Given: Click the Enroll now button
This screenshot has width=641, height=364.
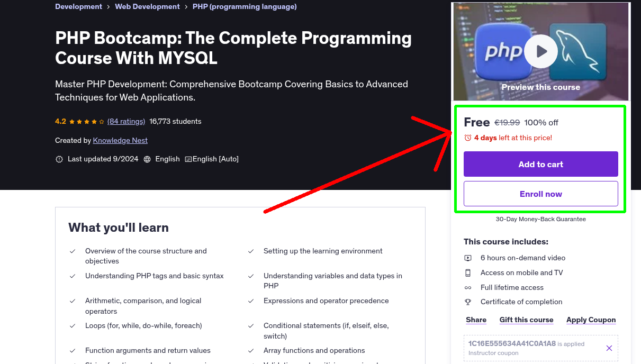Looking at the screenshot, I should pyautogui.click(x=541, y=194).
